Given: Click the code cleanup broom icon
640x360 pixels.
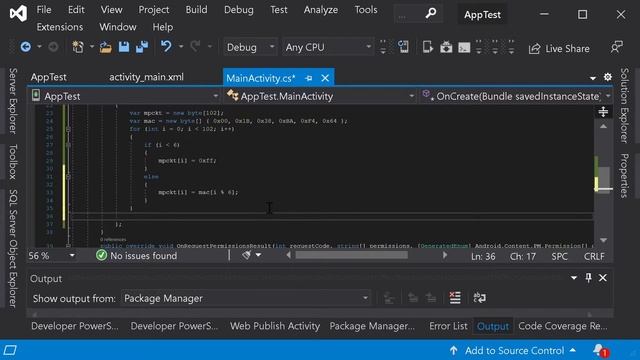Looking at the screenshot, I should coord(246,256).
